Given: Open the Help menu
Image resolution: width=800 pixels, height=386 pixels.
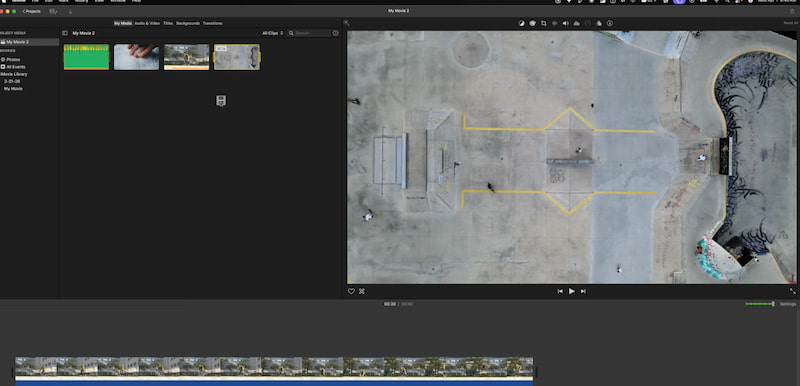Looking at the screenshot, I should click(136, 1).
